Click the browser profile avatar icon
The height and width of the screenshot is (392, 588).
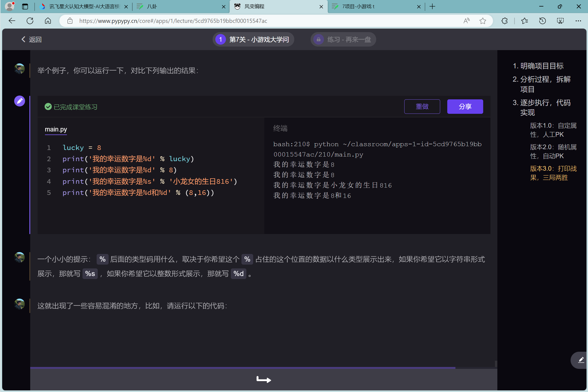point(10,6)
